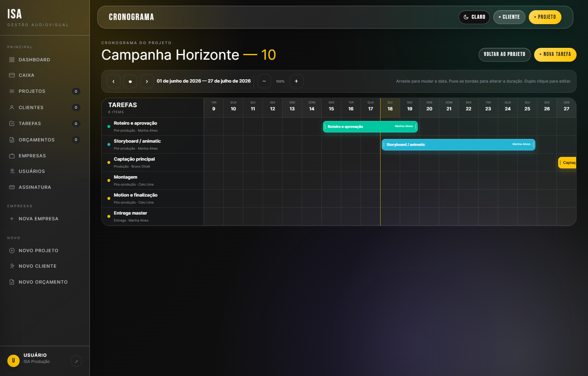Click day 18 column header
The image size is (588, 376).
click(390, 108)
